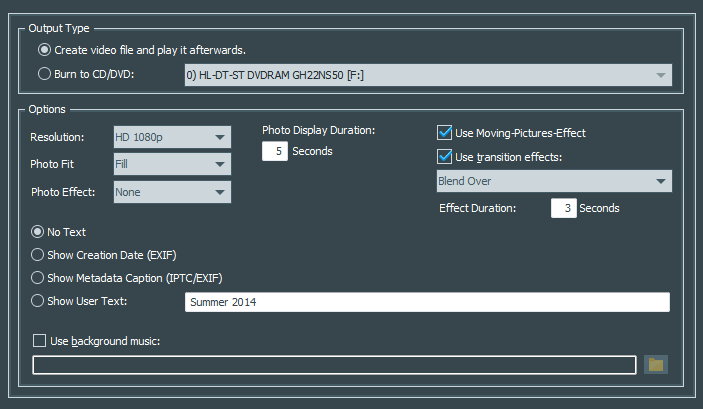Image resolution: width=703 pixels, height=409 pixels.
Task: Click the background music file path field
Action: click(334, 365)
